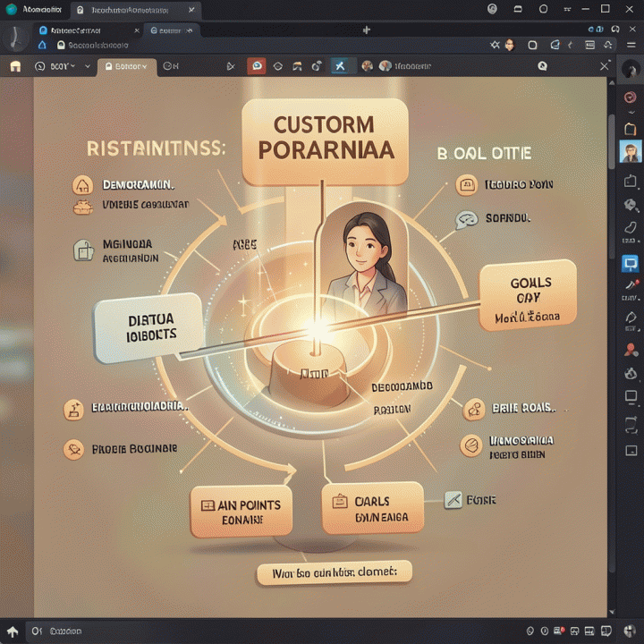Open the BODY dropdown with clock icon
The image size is (644, 644).
tap(55, 66)
